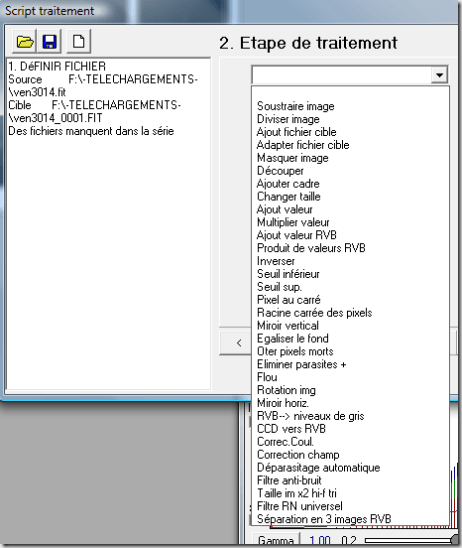Create a new blank script
462x548 pixels.
[79, 42]
